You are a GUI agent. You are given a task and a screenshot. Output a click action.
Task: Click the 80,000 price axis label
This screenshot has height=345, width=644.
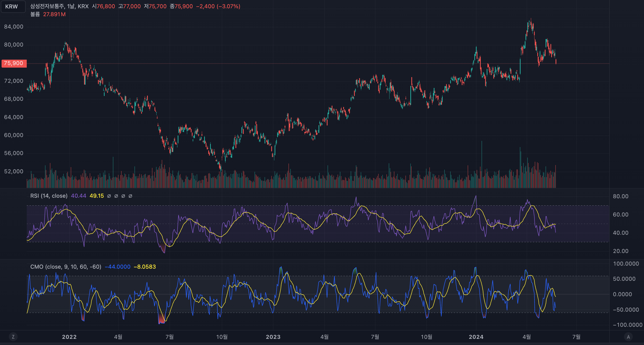pyautogui.click(x=14, y=45)
